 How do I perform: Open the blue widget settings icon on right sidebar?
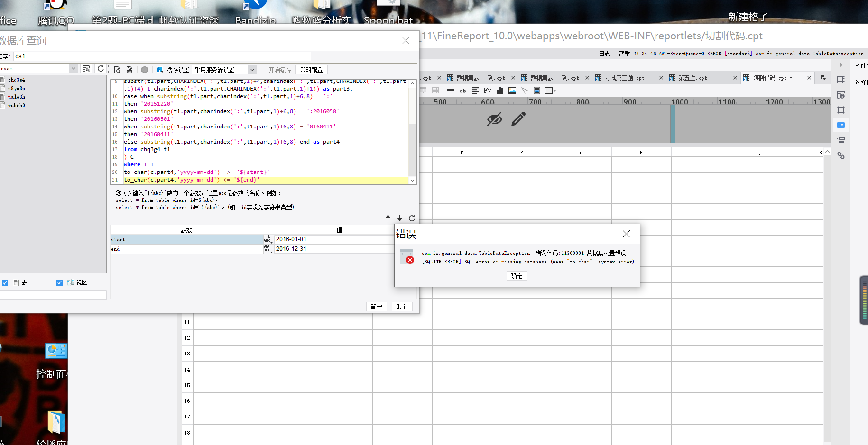pyautogui.click(x=841, y=125)
